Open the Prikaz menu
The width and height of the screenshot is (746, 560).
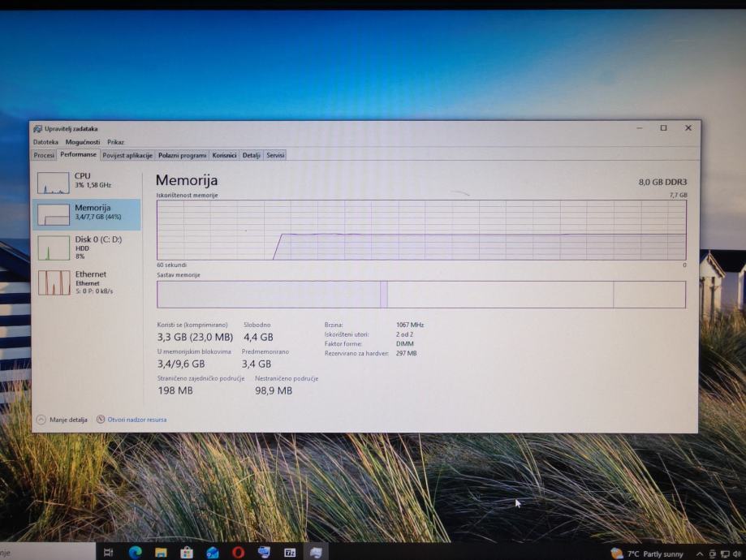pos(115,142)
